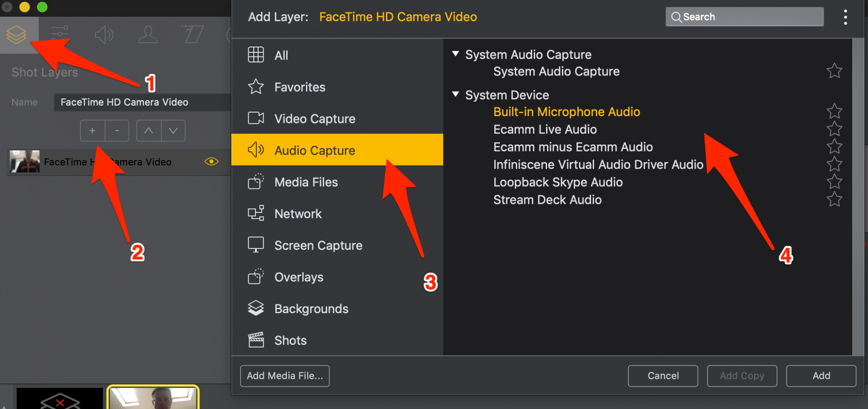This screenshot has width=868, height=409.
Task: Select the Audio Capture category
Action: tap(337, 150)
